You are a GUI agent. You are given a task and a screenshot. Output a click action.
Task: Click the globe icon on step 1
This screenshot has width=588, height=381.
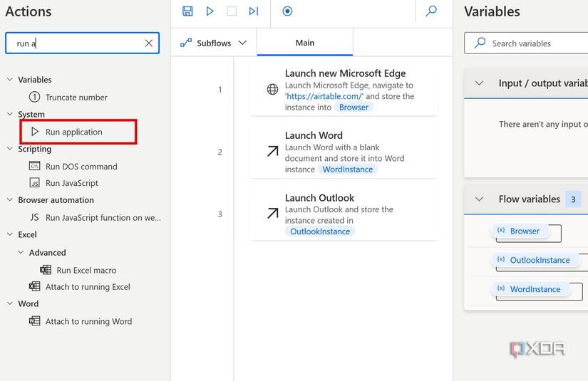(273, 89)
